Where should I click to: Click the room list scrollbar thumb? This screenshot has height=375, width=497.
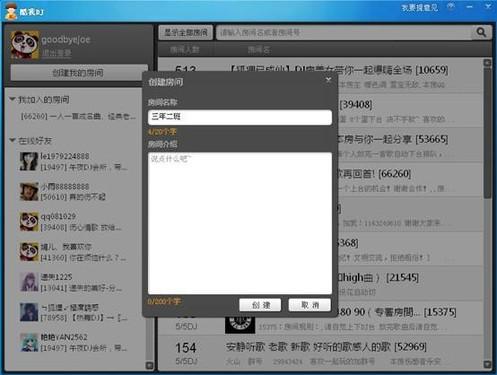coord(487,133)
